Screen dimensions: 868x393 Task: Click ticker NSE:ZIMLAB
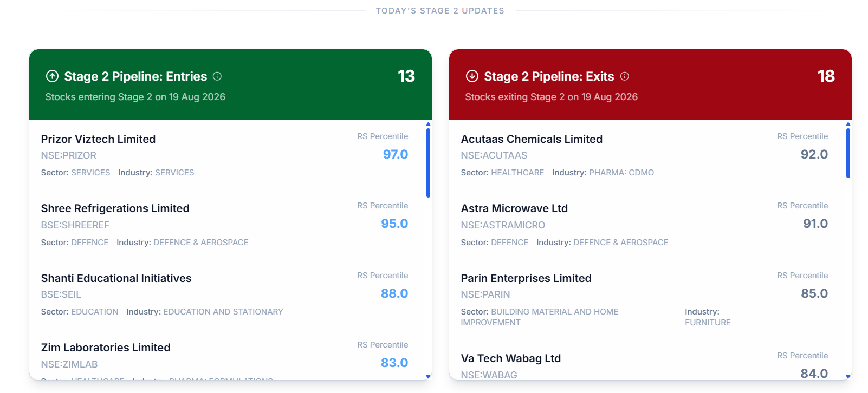69,364
